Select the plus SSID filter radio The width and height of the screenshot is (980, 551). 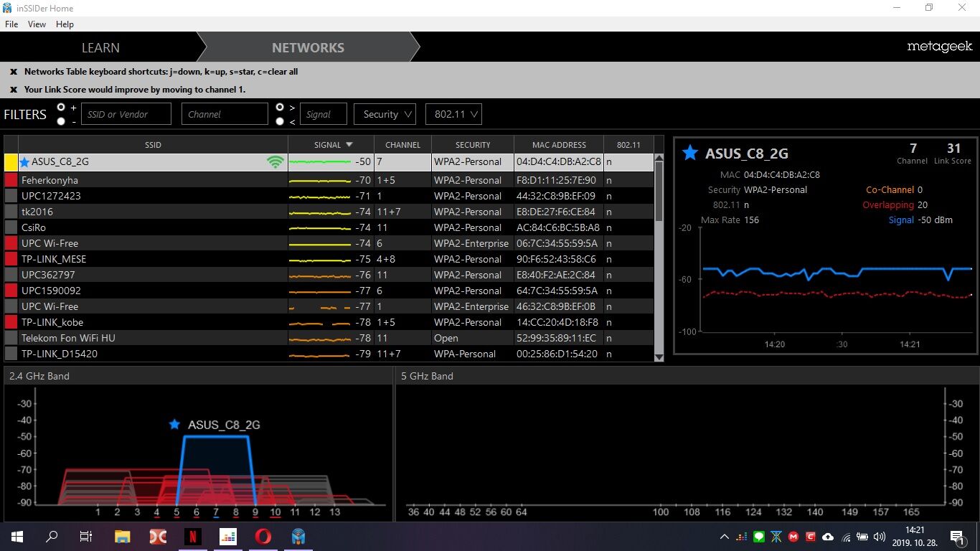(61, 107)
